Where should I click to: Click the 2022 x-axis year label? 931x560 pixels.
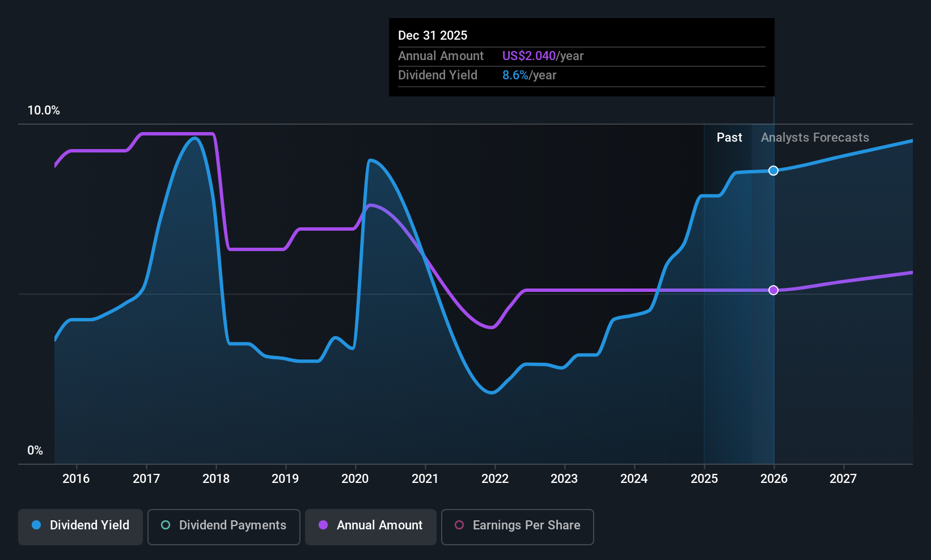[495, 479]
